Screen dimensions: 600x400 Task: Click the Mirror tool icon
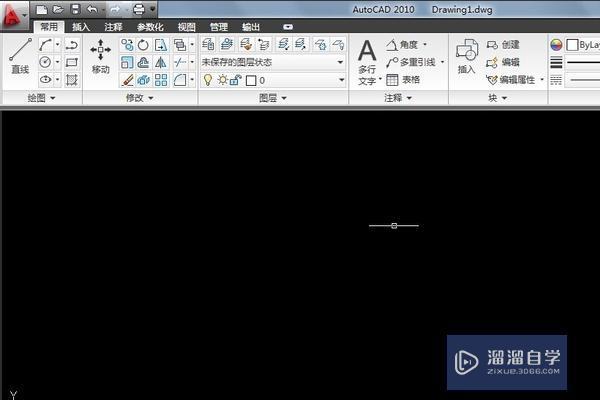coord(161,62)
